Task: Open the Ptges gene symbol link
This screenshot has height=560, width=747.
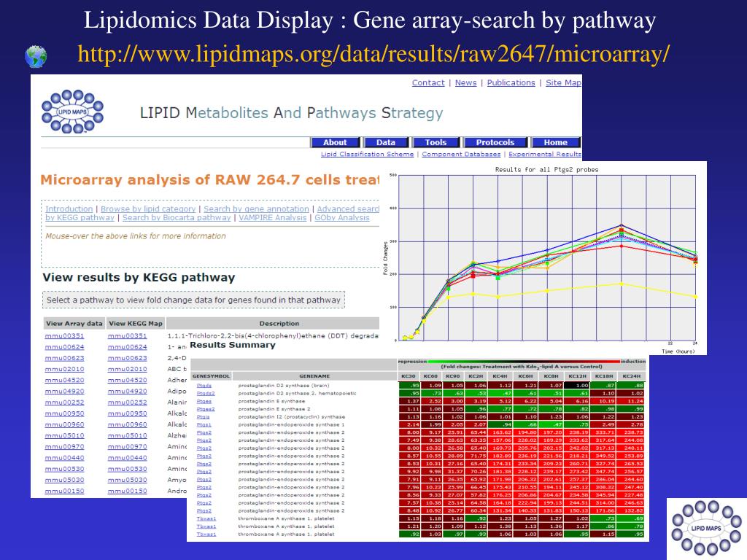Action: pos(204,402)
